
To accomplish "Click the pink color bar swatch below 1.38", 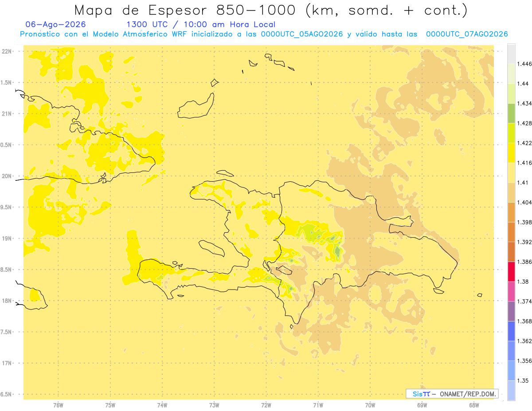I will pos(511,291).
